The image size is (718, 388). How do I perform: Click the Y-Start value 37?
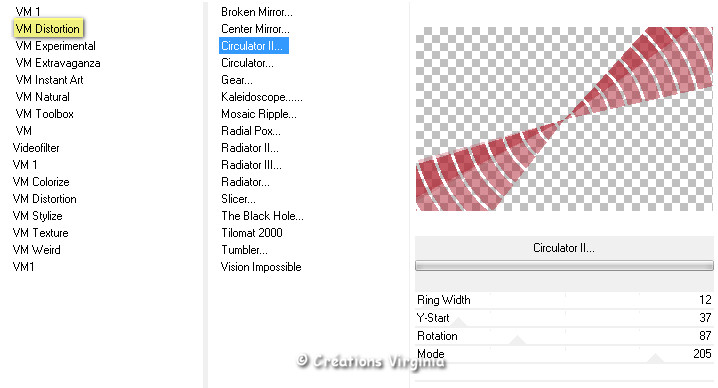705,318
